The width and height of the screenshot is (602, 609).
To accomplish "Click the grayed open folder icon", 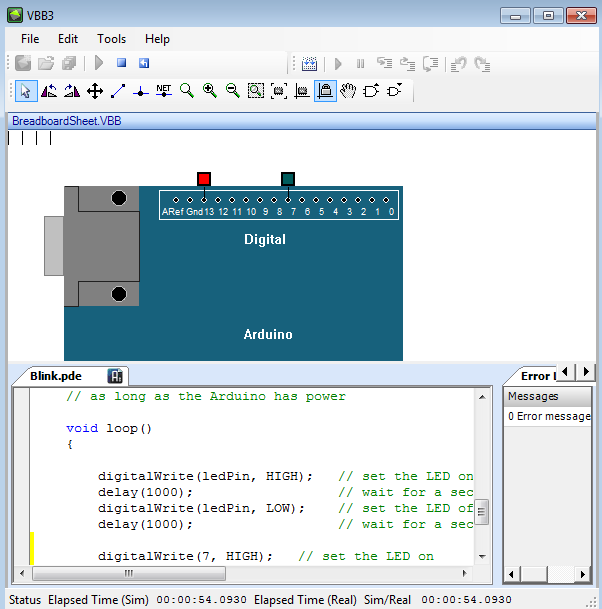I will pos(46,63).
